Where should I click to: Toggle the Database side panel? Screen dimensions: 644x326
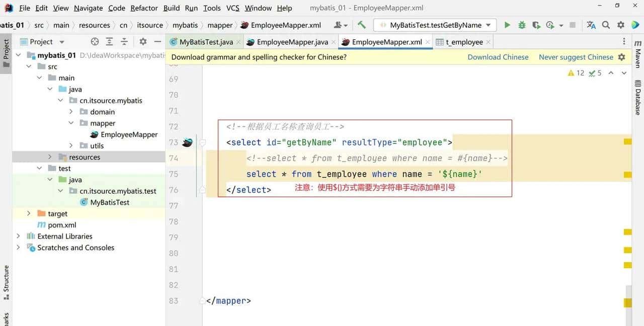point(638,97)
